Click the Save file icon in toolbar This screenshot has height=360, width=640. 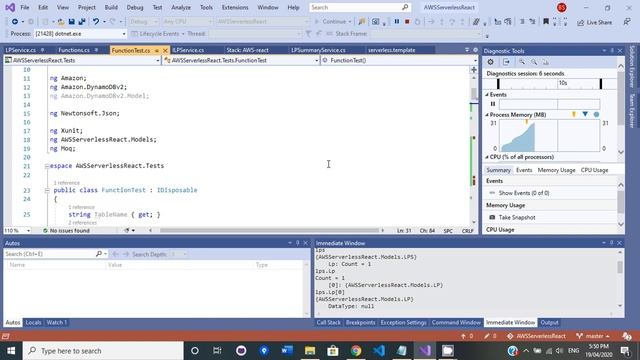pyautogui.click(x=71, y=22)
